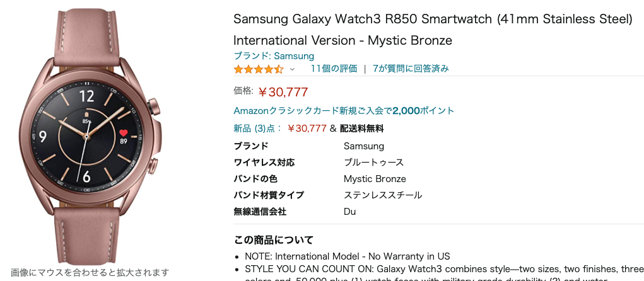Open the 11個の評価 reviews link
The image size is (644, 281).
point(334,69)
